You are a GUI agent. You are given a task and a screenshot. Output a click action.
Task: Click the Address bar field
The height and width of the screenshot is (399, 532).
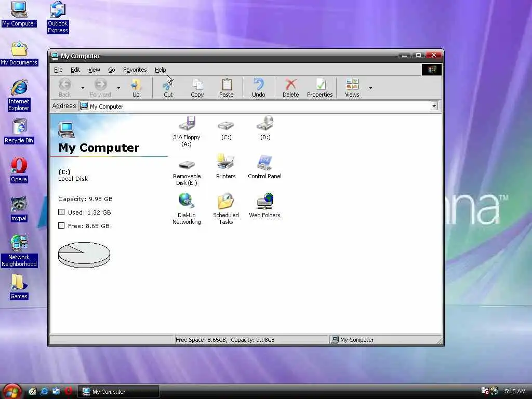[258, 106]
